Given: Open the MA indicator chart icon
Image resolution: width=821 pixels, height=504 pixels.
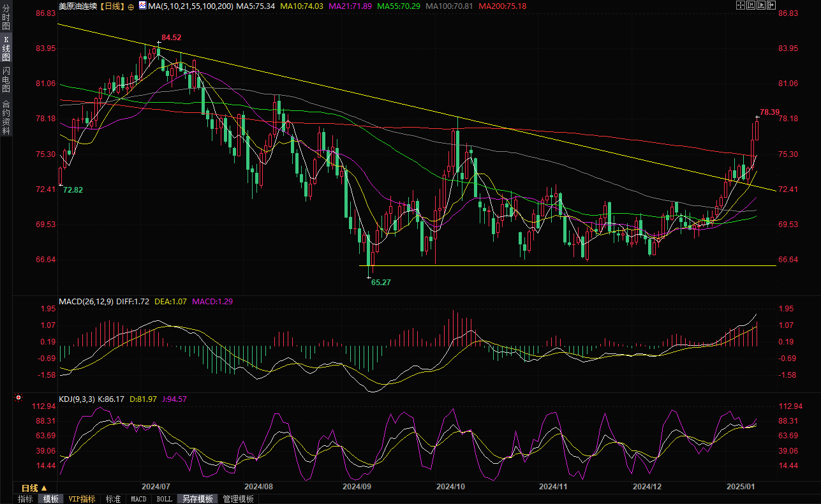Looking at the screenshot, I should point(141,6).
